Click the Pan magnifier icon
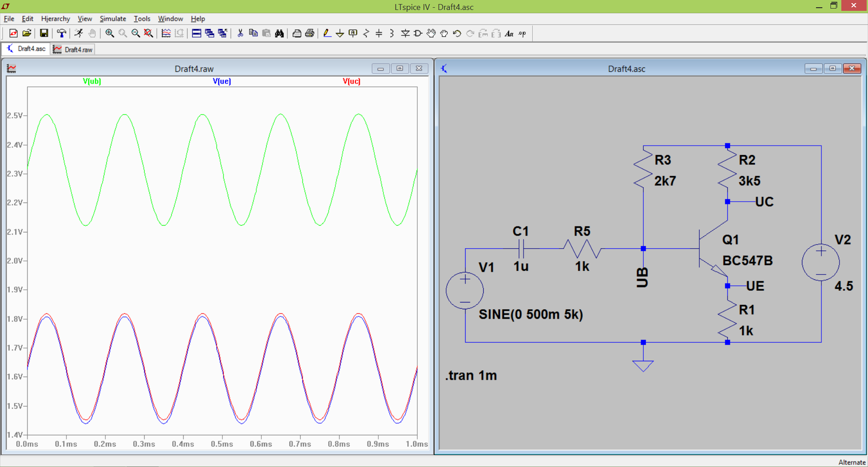The width and height of the screenshot is (868, 467). (123, 33)
